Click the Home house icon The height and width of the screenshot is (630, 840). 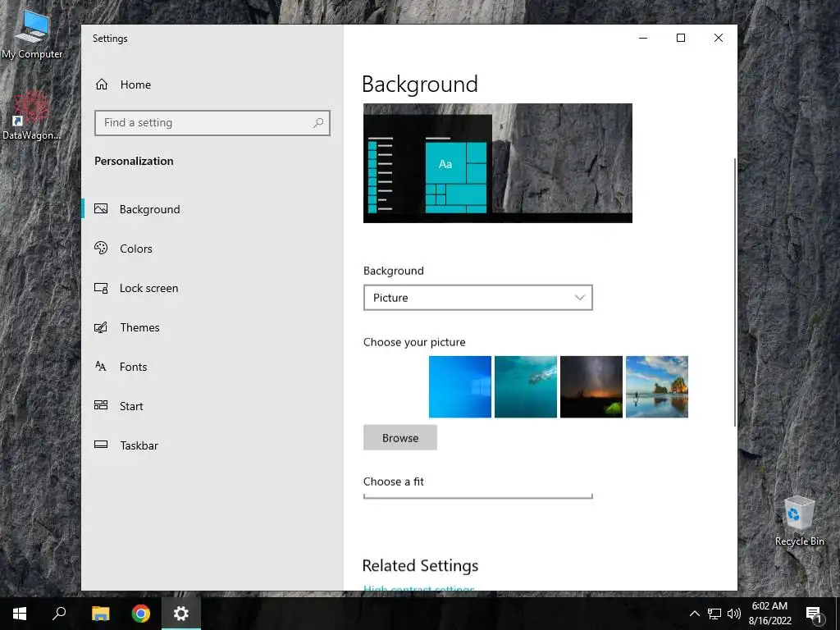point(102,84)
